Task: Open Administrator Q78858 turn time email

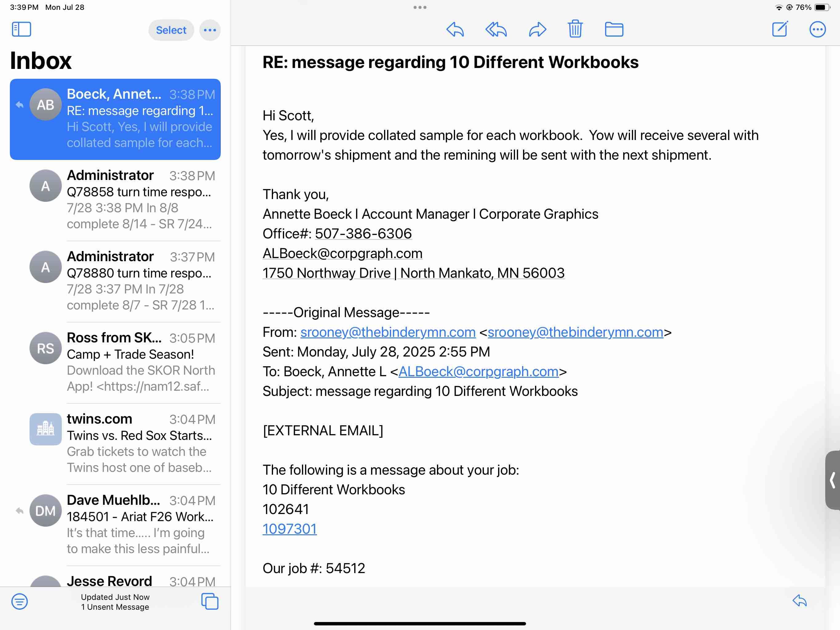Action: [141, 199]
